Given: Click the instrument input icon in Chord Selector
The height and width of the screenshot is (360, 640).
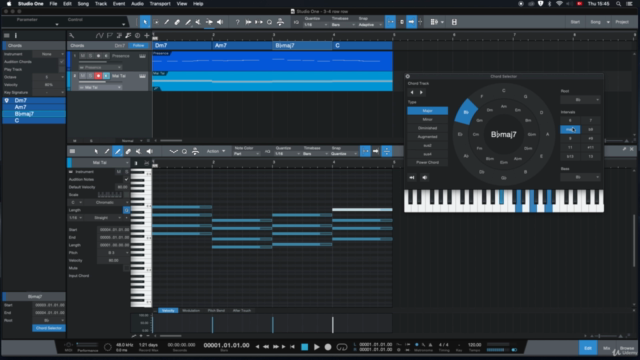Looking at the screenshot, I should 412,178.
